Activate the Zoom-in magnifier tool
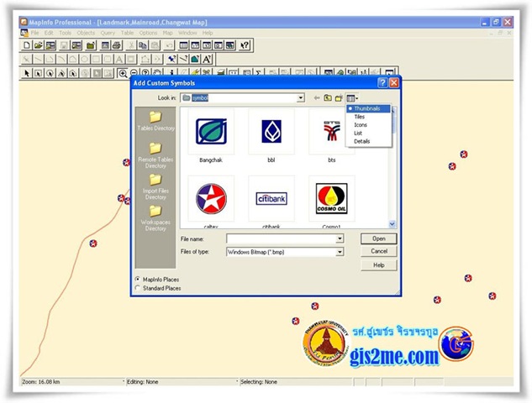Viewport: 532px width, 403px height. coord(123,73)
